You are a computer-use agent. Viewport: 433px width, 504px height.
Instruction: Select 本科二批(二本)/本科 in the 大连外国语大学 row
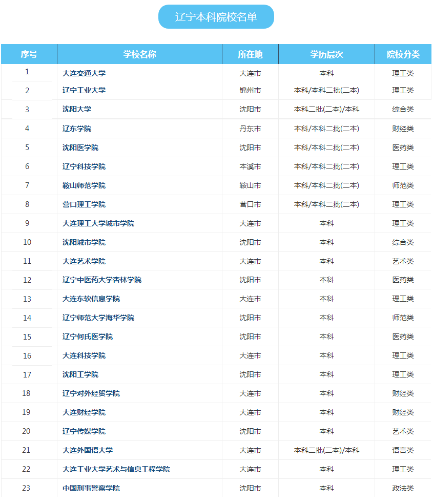coord(326,450)
